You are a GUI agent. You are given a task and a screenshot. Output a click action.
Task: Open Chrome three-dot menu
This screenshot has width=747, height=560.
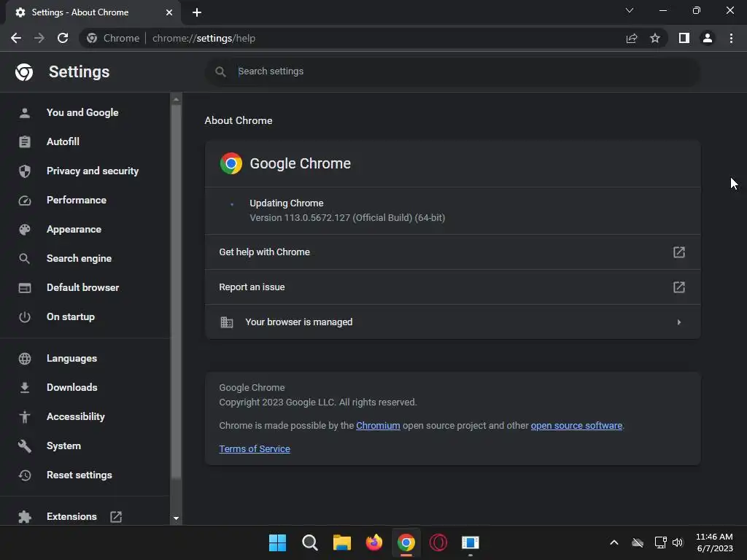[x=731, y=38]
